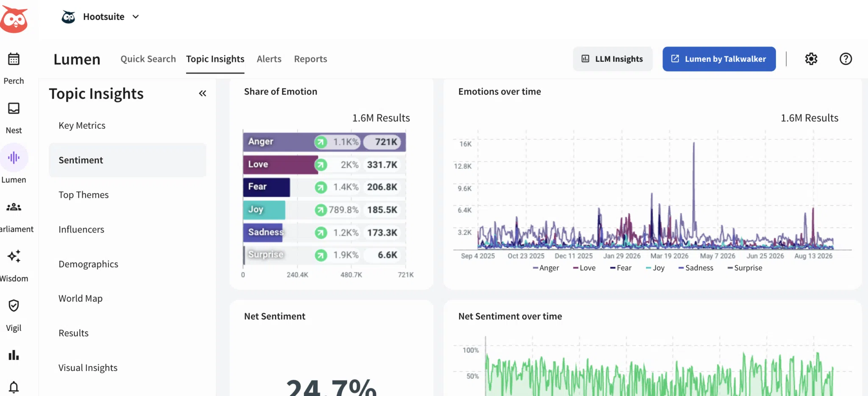This screenshot has height=396, width=868.
Task: Go to Influencers section
Action: 127,230
